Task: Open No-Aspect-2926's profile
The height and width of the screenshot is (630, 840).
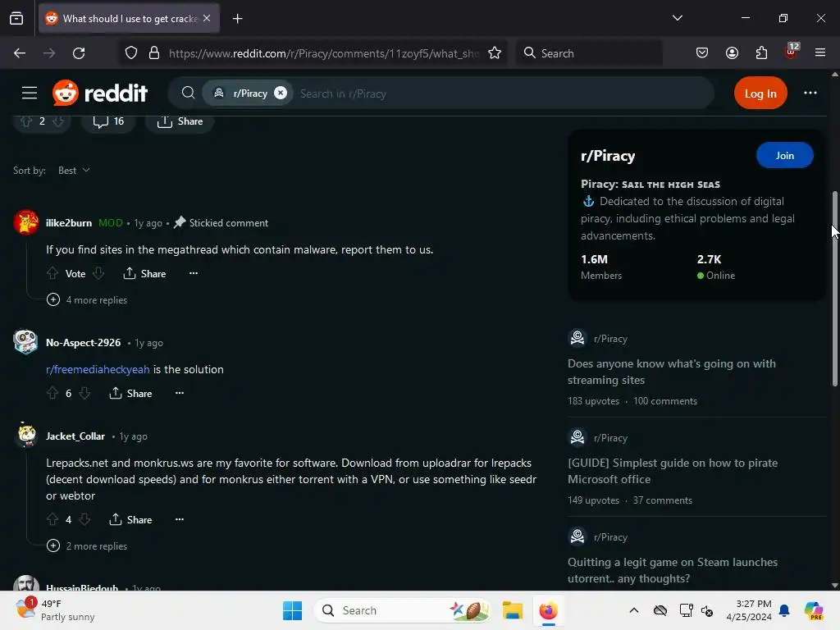Action: 83,343
